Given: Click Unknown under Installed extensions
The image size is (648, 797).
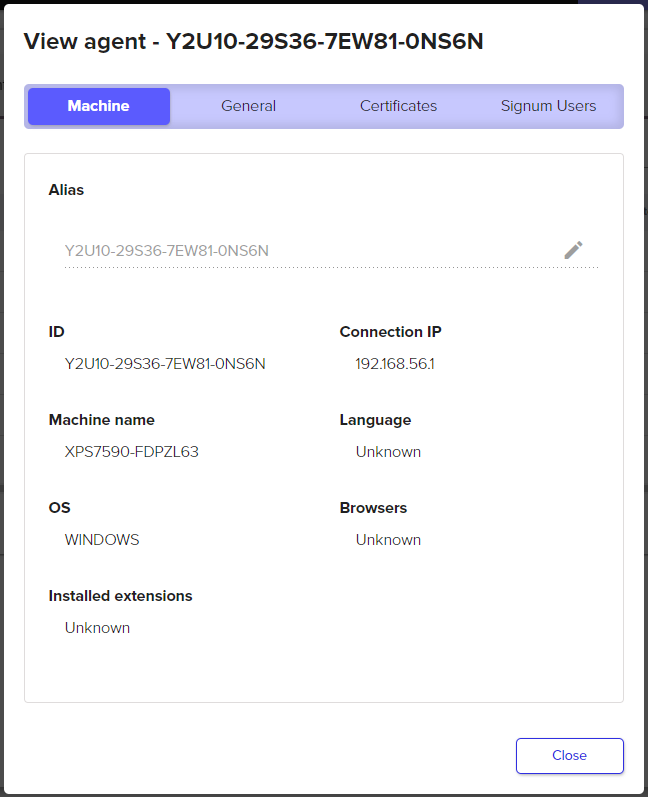Looking at the screenshot, I should point(97,628).
